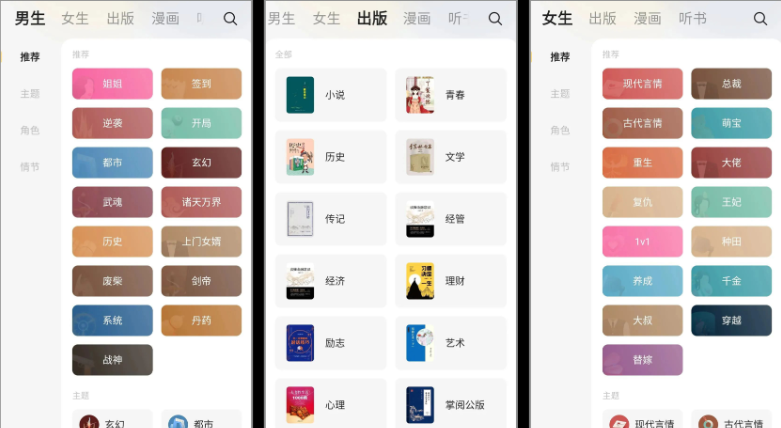Tap the 诸天万界 tag
Screen dimensions: 781x428
201,202
